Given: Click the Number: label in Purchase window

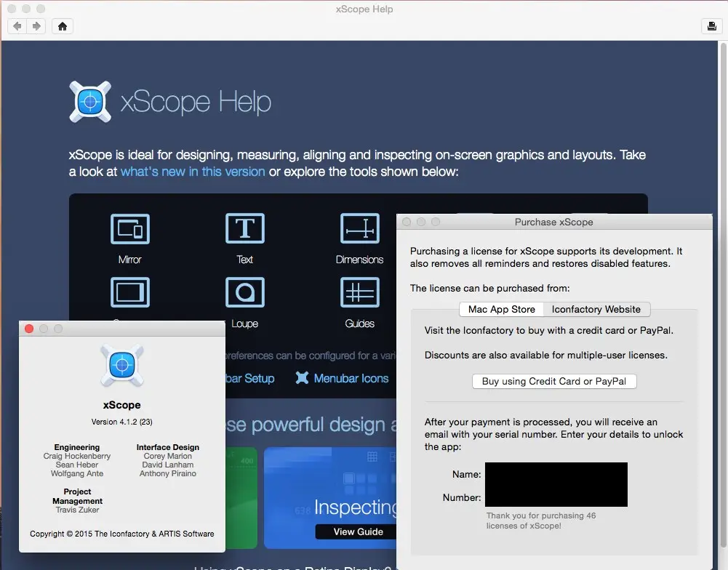Looking at the screenshot, I should [462, 497].
